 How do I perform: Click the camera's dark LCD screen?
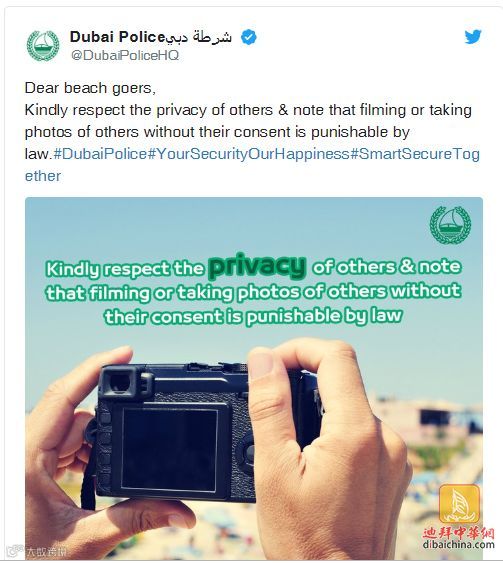pyautogui.click(x=169, y=450)
